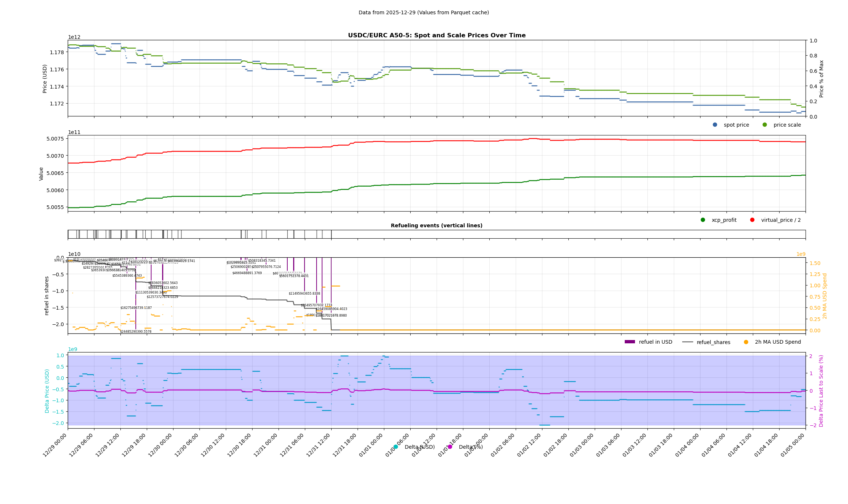Click the USDC/EURC A50-5 chart title
This screenshot has width=848, height=504.
437,36
